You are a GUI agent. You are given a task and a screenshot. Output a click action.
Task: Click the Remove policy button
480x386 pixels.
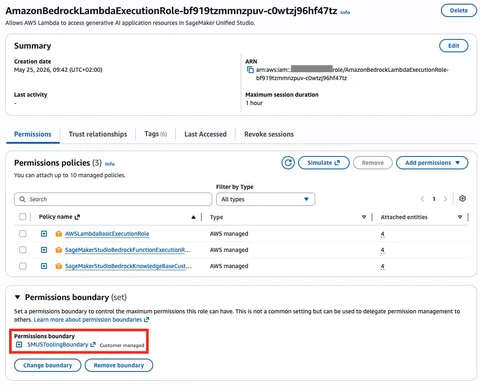point(373,163)
